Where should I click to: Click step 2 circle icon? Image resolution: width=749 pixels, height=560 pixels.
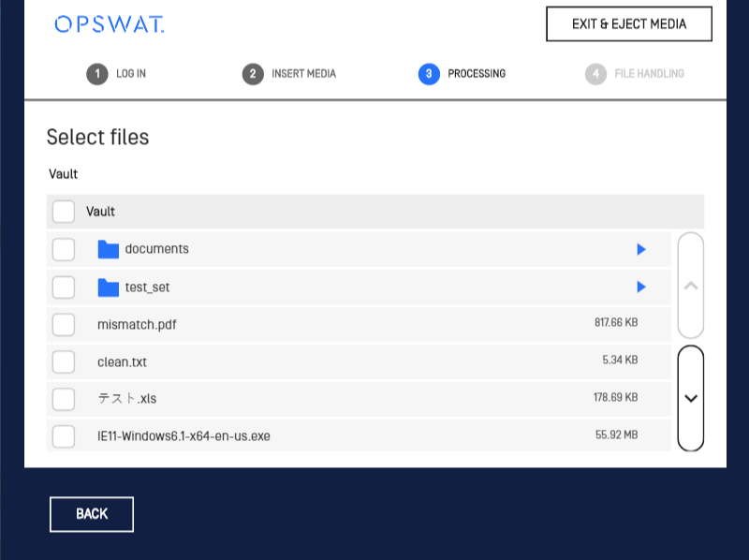[x=253, y=74]
